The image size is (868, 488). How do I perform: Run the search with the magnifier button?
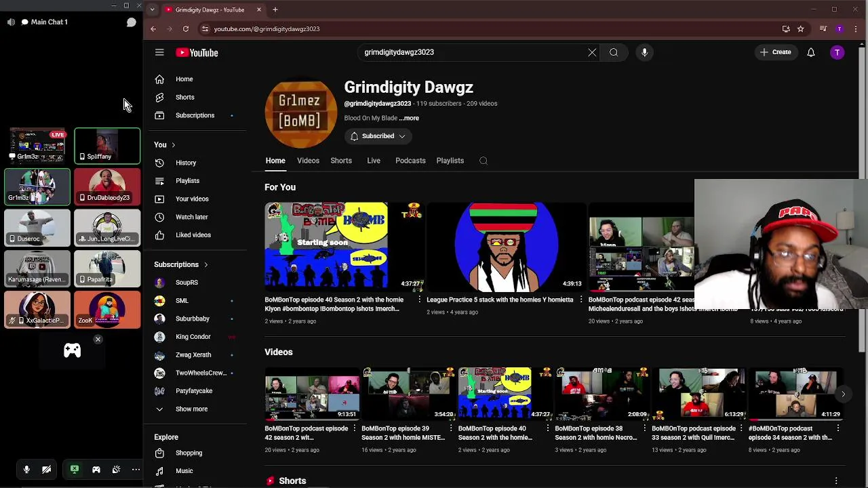614,52
